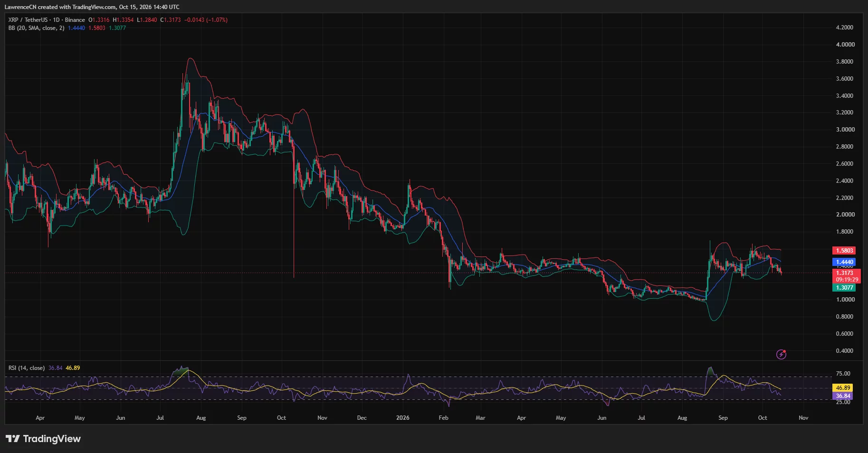This screenshot has height=453, width=868.
Task: Click the red 1.5803 value in BB legend
Action: tap(97, 28)
